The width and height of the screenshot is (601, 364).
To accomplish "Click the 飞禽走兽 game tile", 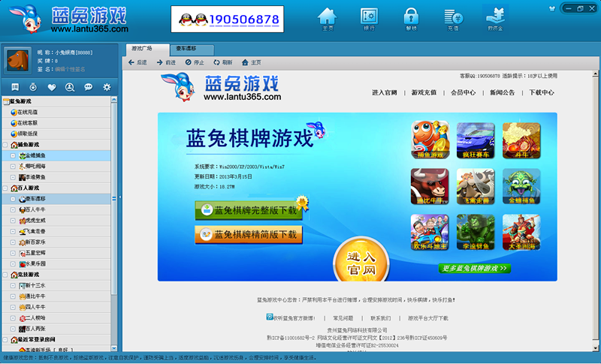I will click(x=476, y=186).
